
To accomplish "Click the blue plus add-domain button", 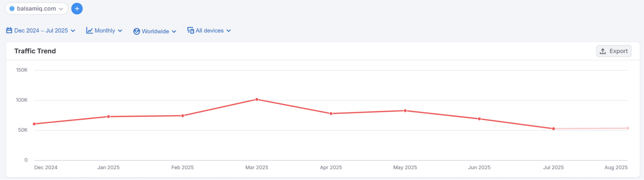I will (77, 9).
